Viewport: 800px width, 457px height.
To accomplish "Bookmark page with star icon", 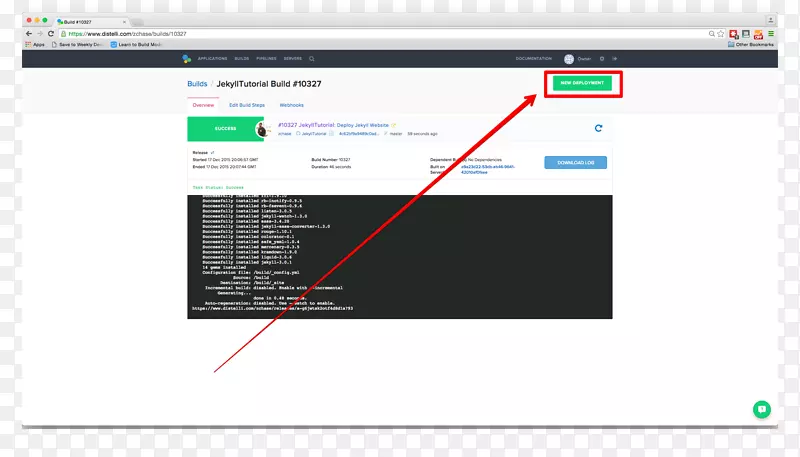I will coord(720,34).
